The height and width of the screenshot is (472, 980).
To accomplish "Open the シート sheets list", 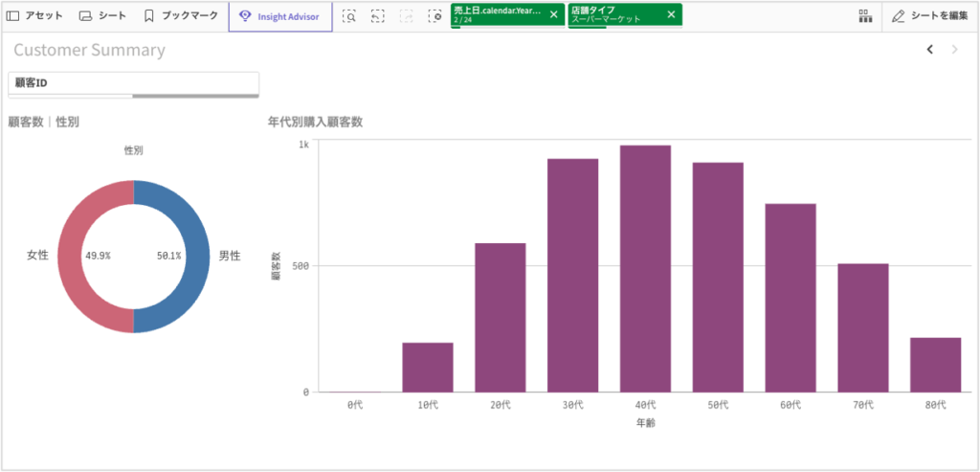I will click(102, 16).
